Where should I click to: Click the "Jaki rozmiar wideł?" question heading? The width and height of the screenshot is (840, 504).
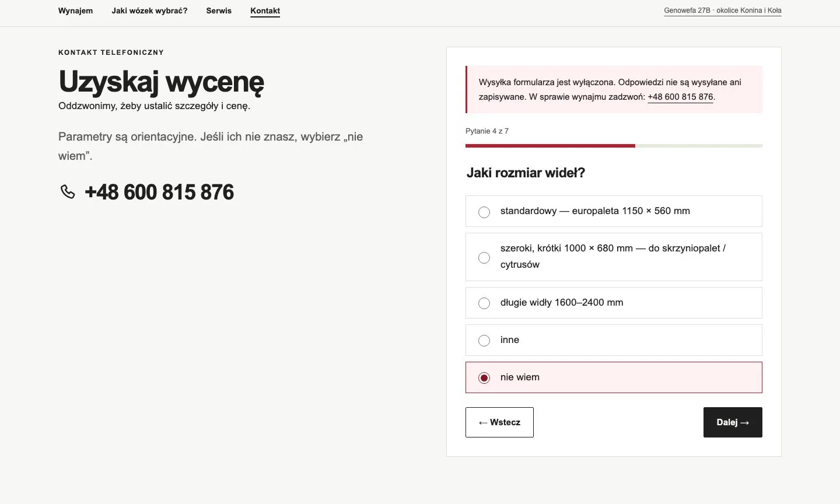click(x=526, y=173)
